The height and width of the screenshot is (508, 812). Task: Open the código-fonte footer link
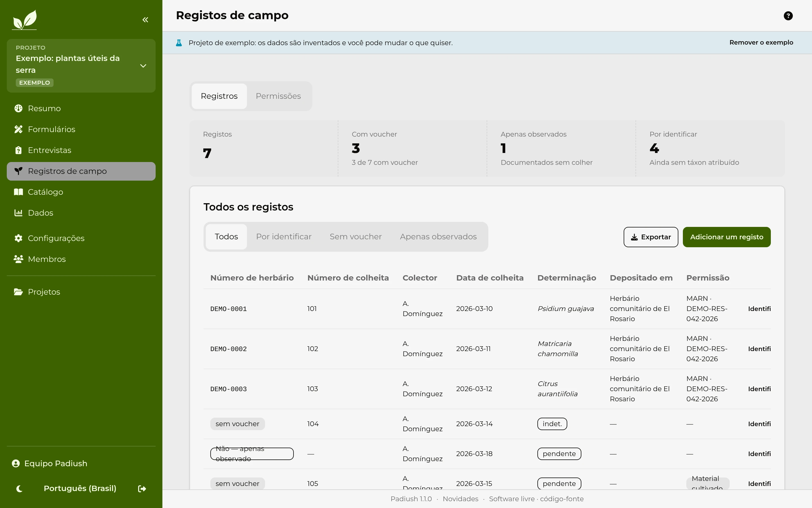tap(562, 499)
